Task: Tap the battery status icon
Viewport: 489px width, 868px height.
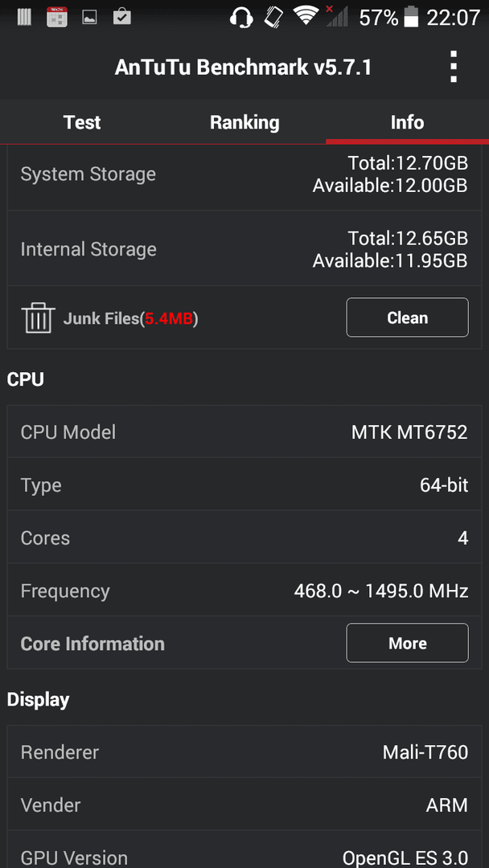Action: pos(411,18)
